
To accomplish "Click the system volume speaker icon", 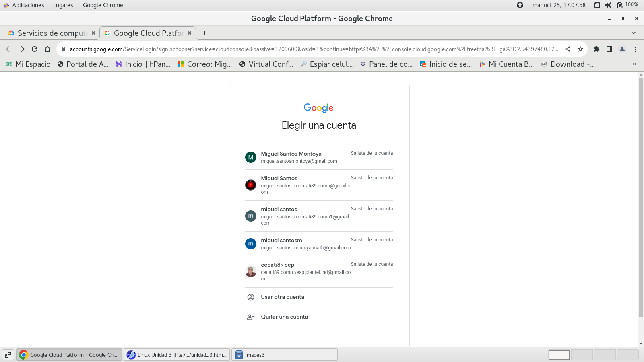I will pyautogui.click(x=608, y=5).
